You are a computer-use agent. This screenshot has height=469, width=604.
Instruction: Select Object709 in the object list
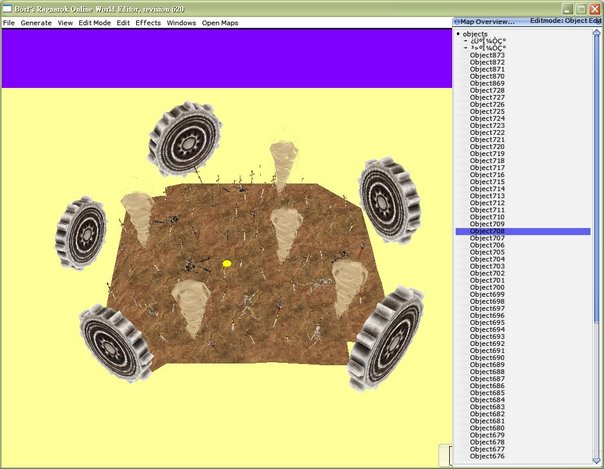(x=487, y=224)
